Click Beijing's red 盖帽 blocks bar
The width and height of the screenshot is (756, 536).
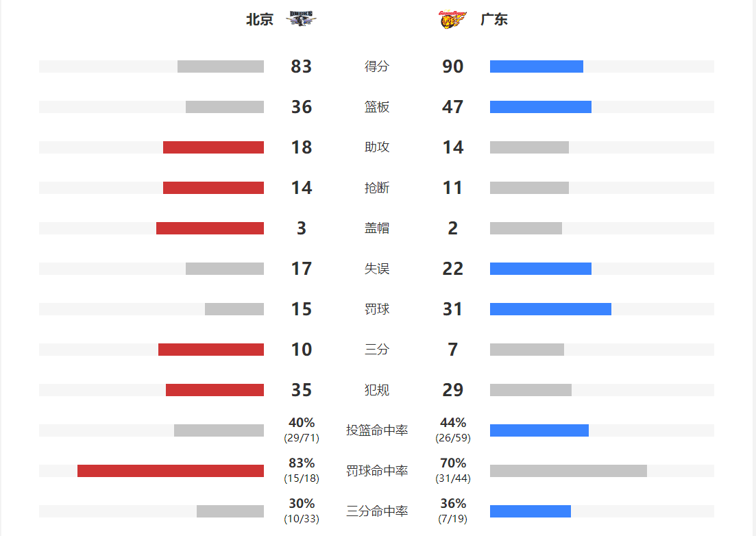(210, 228)
